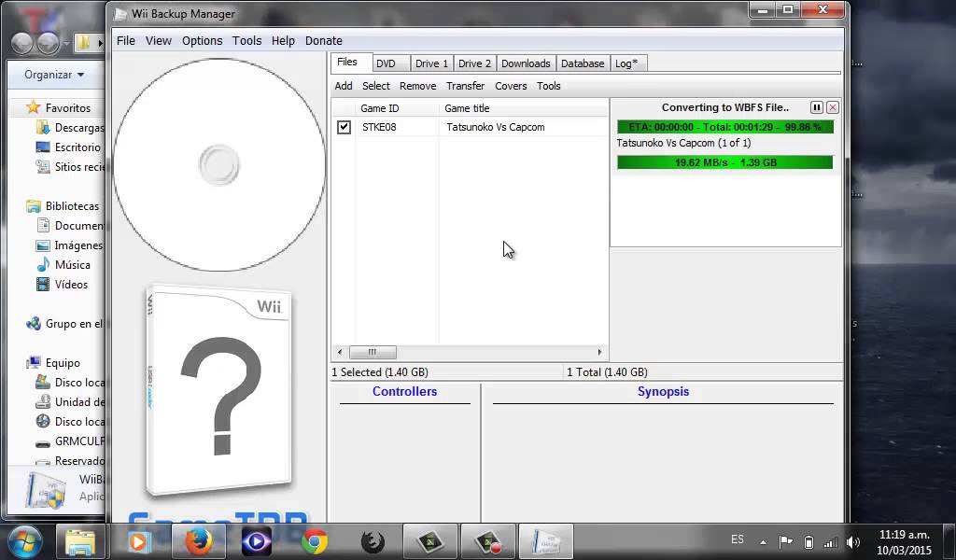
Task: Click the 19.62 MB/s progress bar
Action: coord(724,162)
